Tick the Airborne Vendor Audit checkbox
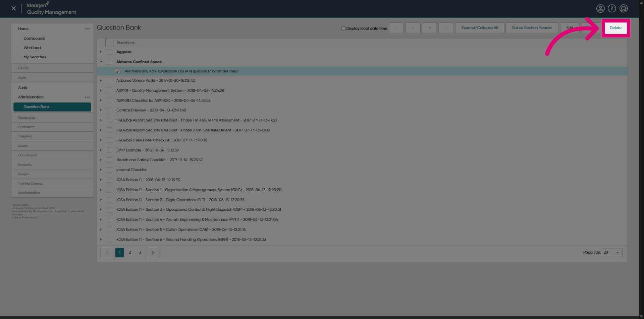This screenshot has height=319, width=644. tap(109, 80)
